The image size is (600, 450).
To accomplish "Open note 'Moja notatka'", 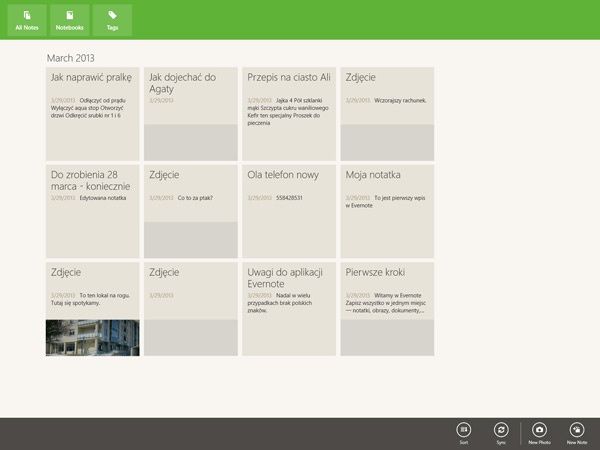I will pyautogui.click(x=387, y=211).
